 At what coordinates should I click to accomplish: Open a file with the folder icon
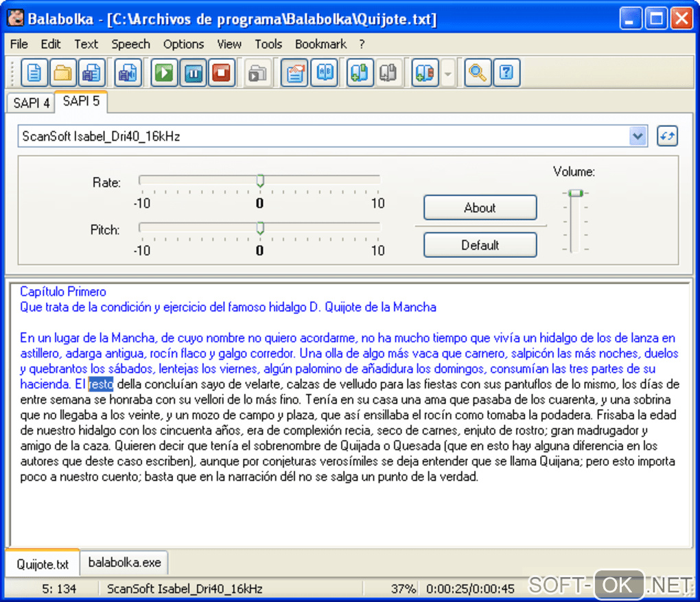tap(62, 73)
